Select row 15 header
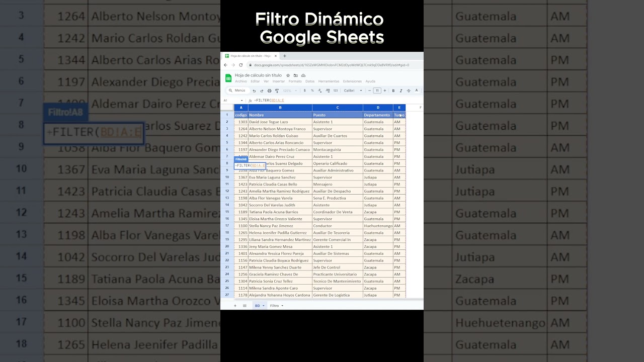This screenshot has width=644, height=362. [227, 212]
